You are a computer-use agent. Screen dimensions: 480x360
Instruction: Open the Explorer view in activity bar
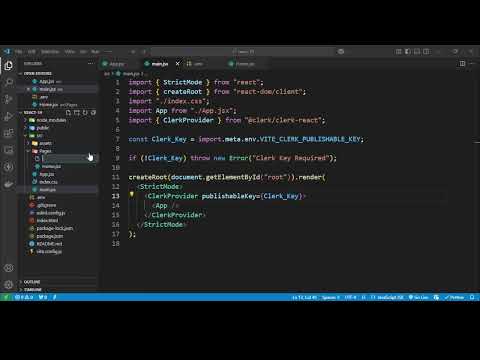(x=8, y=65)
